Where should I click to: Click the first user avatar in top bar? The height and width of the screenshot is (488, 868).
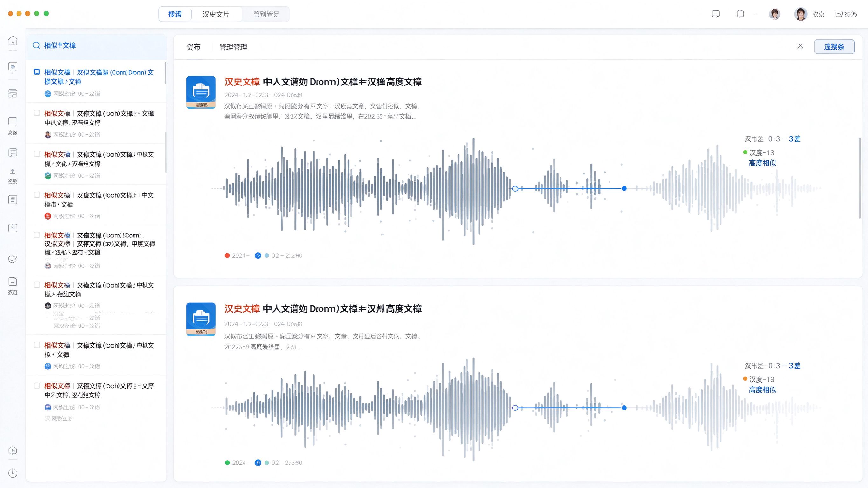775,14
